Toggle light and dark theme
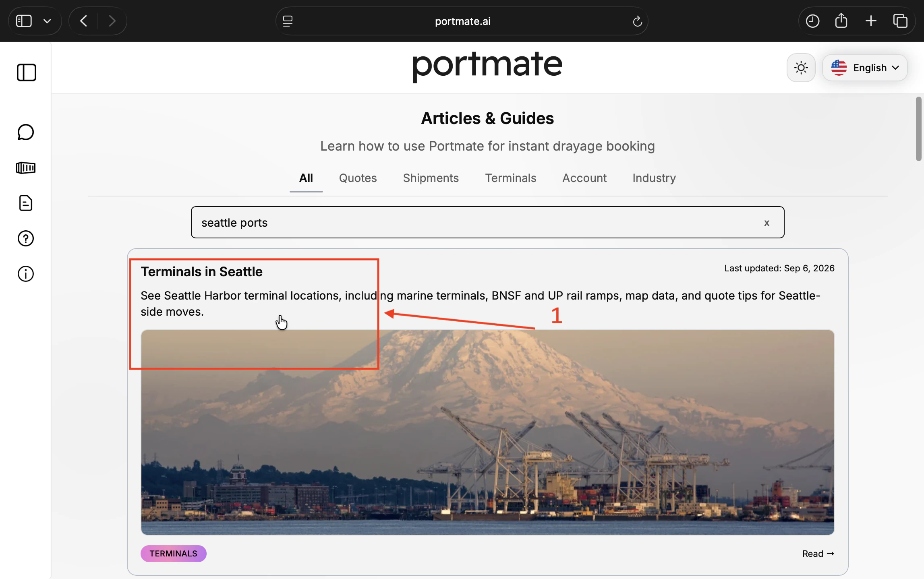Viewport: 924px width, 579px height. pyautogui.click(x=801, y=68)
